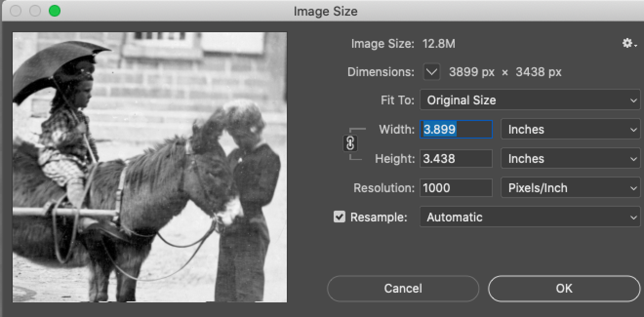Click the Image Size 12.8M value
644x317 pixels.
click(439, 44)
